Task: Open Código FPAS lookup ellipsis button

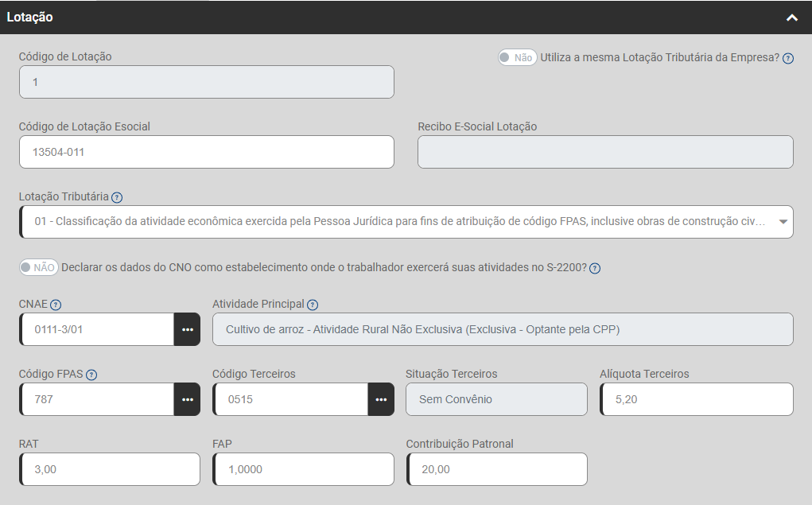Action: (187, 399)
